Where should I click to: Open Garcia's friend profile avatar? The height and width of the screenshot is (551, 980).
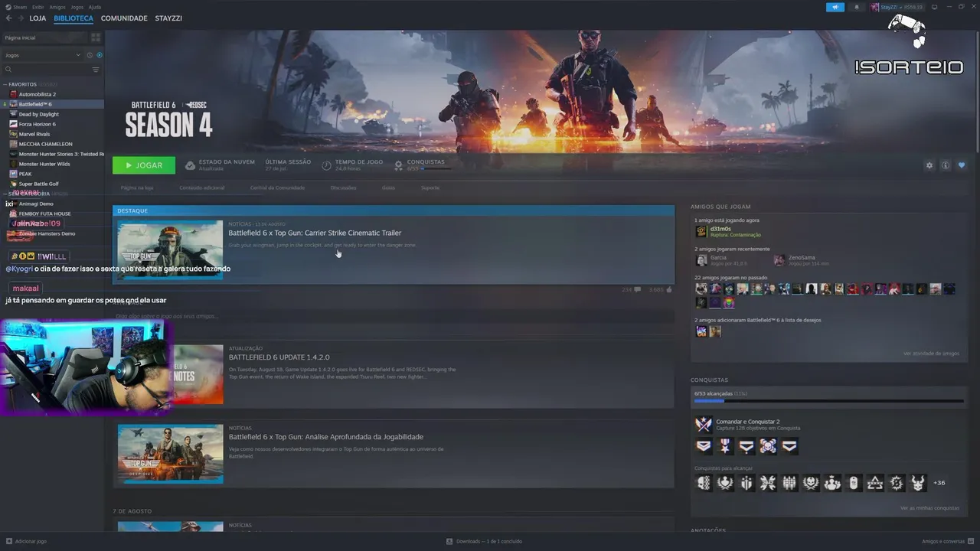click(x=701, y=260)
